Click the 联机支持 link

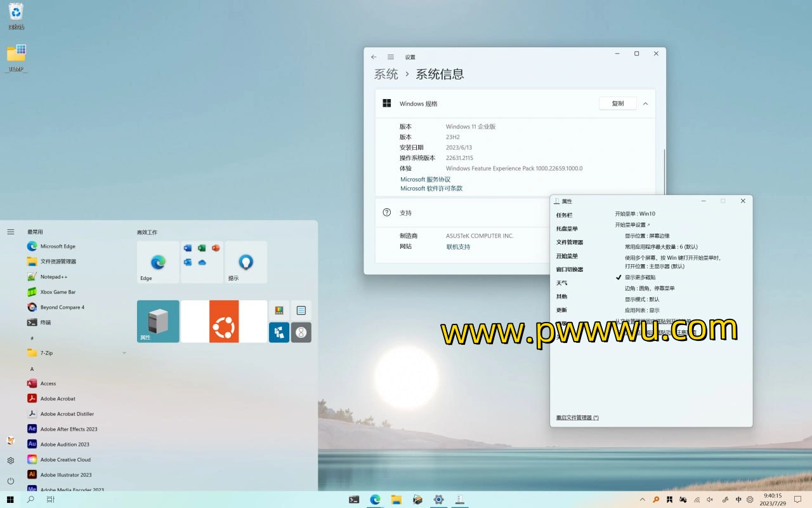[x=458, y=246]
